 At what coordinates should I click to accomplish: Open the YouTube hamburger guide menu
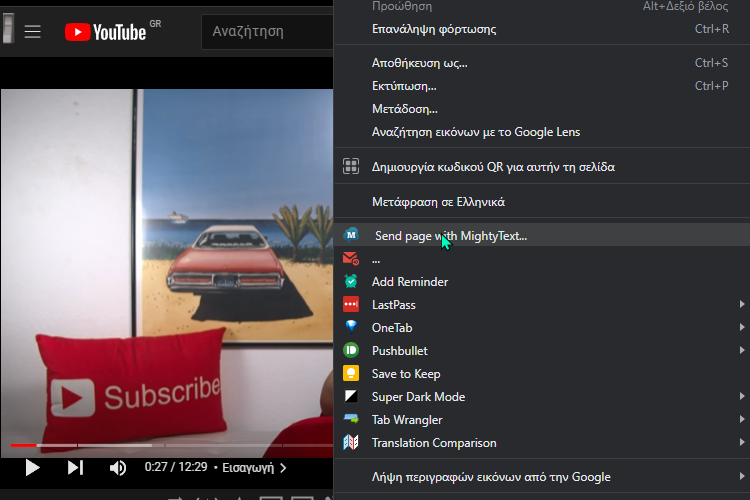pos(33,32)
